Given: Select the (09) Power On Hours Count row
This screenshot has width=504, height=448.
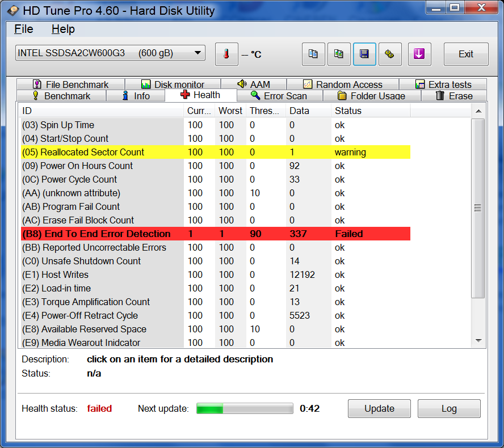Looking at the screenshot, I should pos(216,166).
